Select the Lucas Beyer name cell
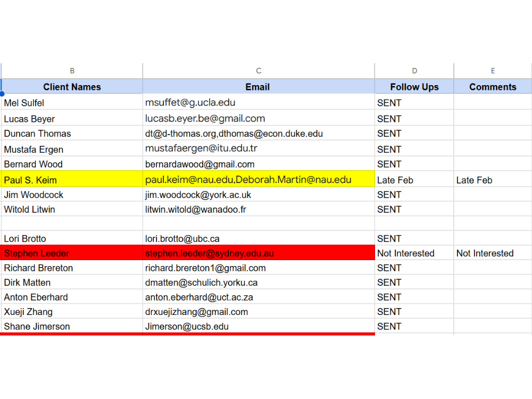Image resolution: width=532 pixels, height=399 pixels. click(x=72, y=118)
